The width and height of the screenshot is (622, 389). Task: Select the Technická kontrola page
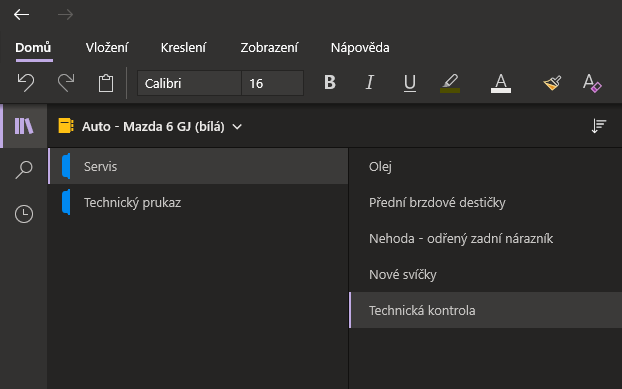[x=486, y=310]
